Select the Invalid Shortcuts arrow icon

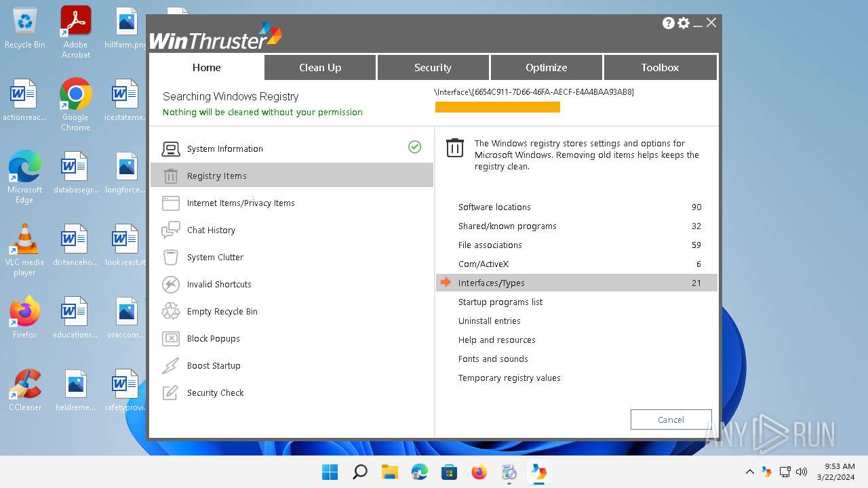171,285
